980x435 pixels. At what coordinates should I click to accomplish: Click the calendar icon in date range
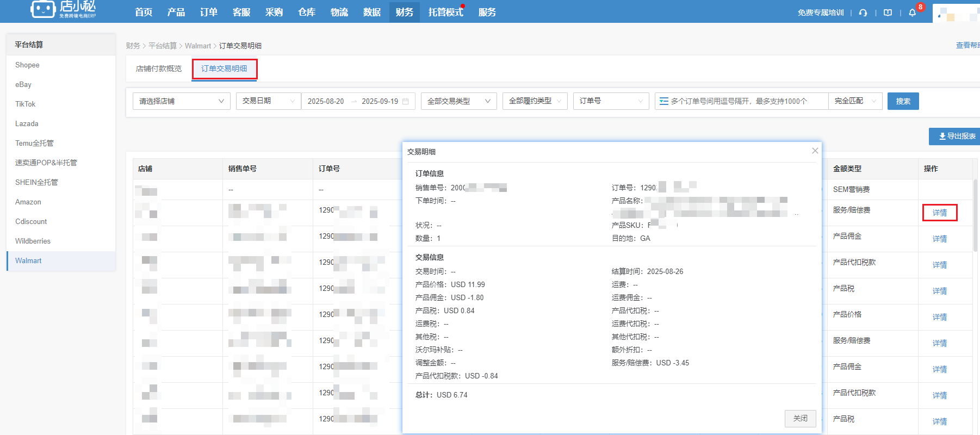(405, 101)
